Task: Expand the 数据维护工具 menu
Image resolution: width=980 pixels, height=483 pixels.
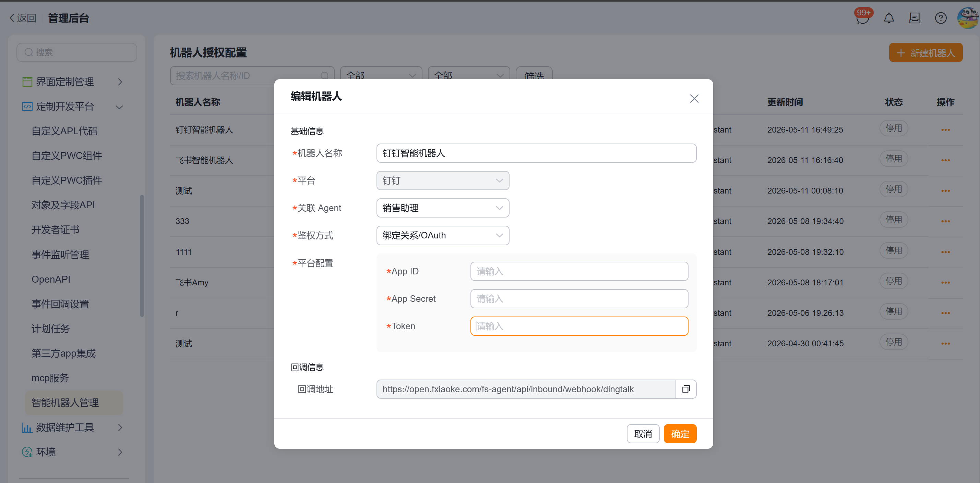Action: pyautogui.click(x=120, y=428)
